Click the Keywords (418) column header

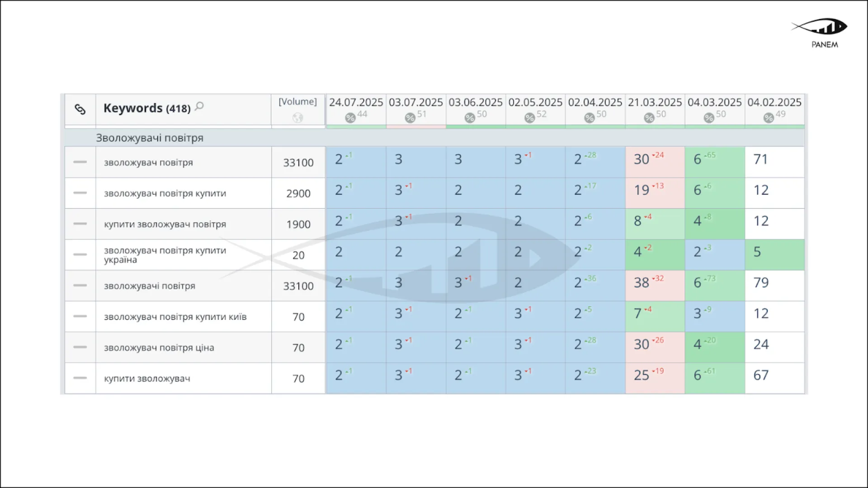(146, 108)
